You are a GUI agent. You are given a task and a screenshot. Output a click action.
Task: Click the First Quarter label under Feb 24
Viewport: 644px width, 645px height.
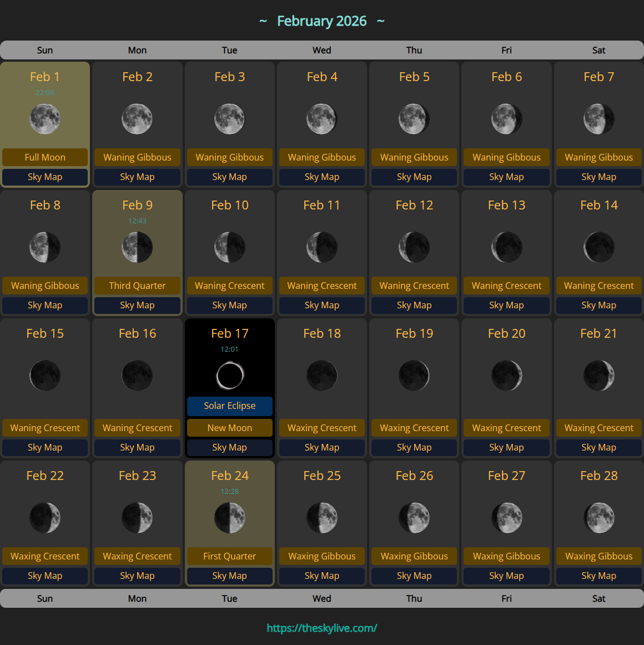click(x=229, y=556)
